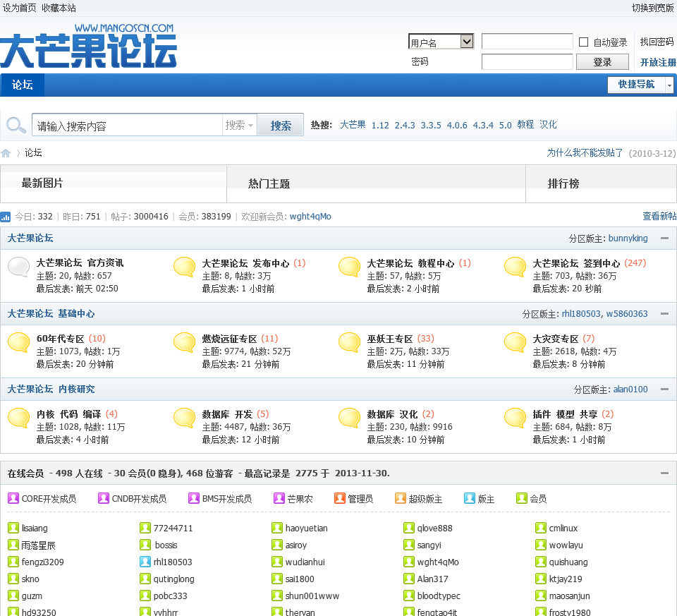The height and width of the screenshot is (616, 677).
Task: Click the blue user icon beside rhl180503
Action: [x=145, y=562]
